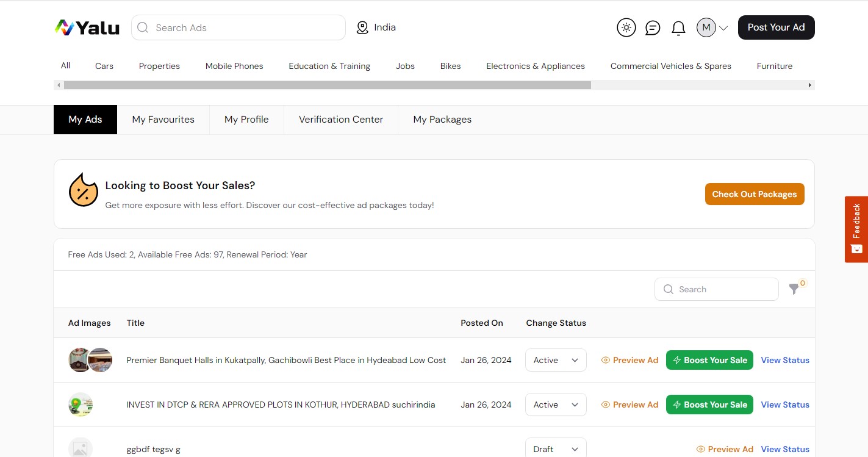Select Commercial Vehicles & Spares category
The width and height of the screenshot is (868, 457).
(x=671, y=66)
